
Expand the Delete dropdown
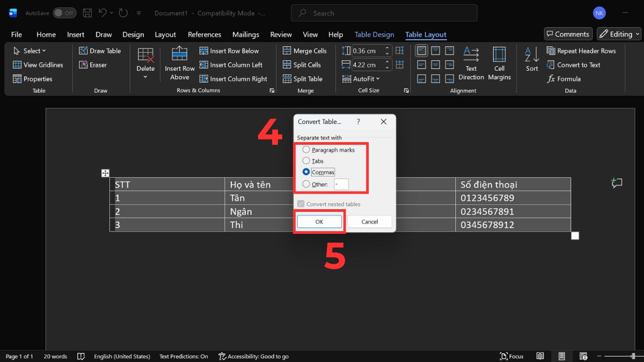pos(145,77)
